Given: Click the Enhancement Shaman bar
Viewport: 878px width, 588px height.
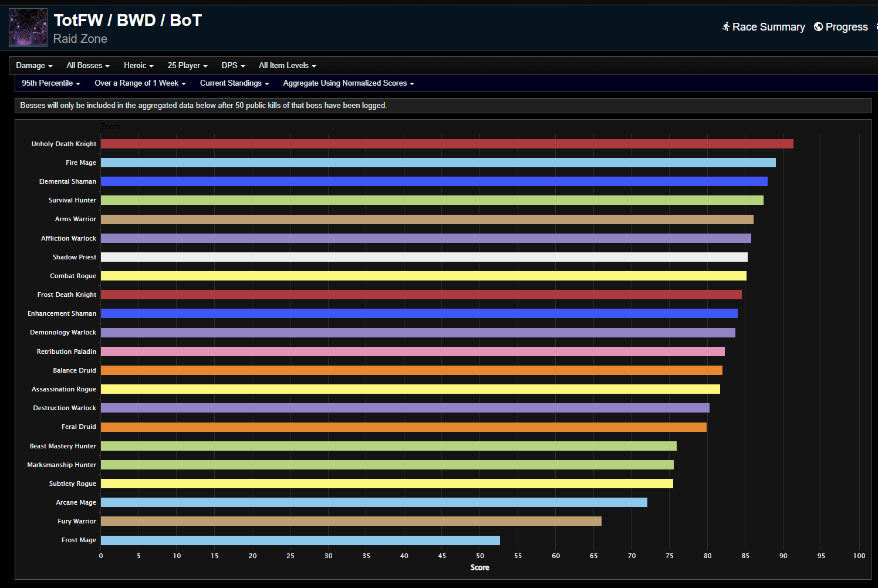Looking at the screenshot, I should [419, 313].
